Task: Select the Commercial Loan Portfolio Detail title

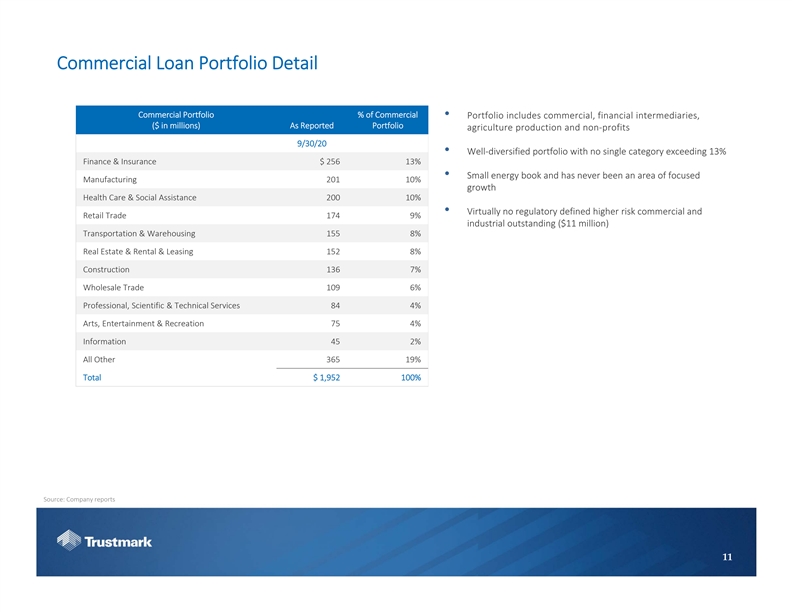Action: coord(187,65)
